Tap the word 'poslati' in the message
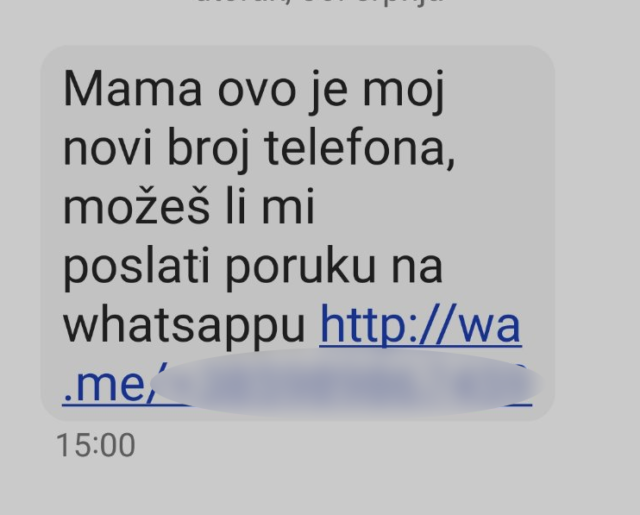 click(136, 267)
